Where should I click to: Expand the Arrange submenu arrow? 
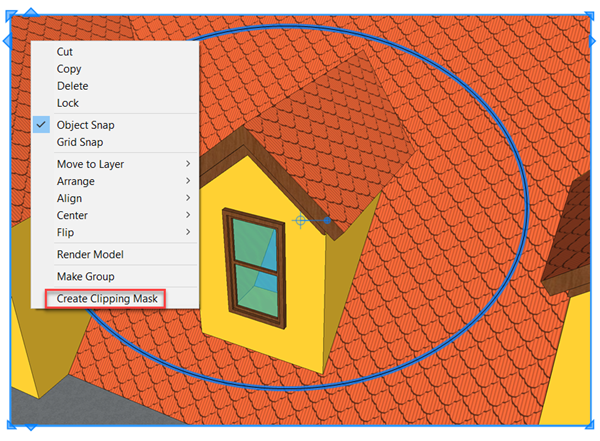[x=188, y=181]
